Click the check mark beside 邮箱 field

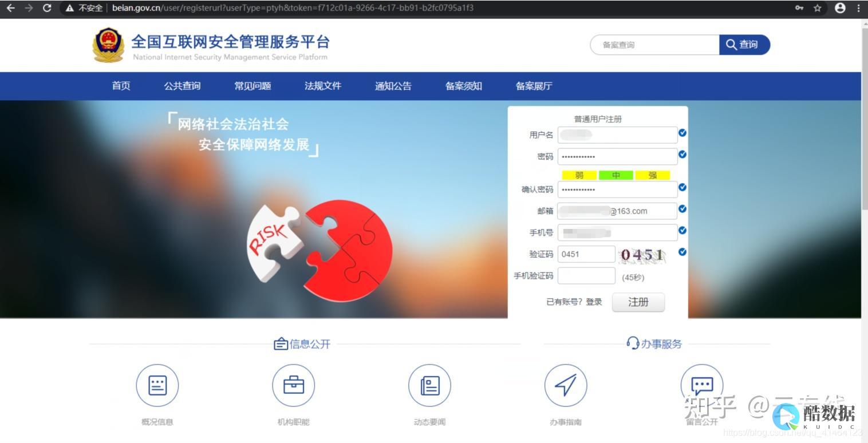tap(682, 209)
